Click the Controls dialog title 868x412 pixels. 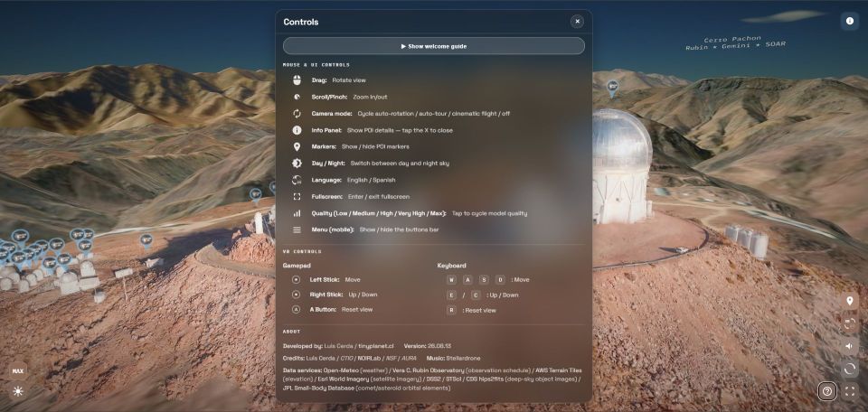(300, 22)
